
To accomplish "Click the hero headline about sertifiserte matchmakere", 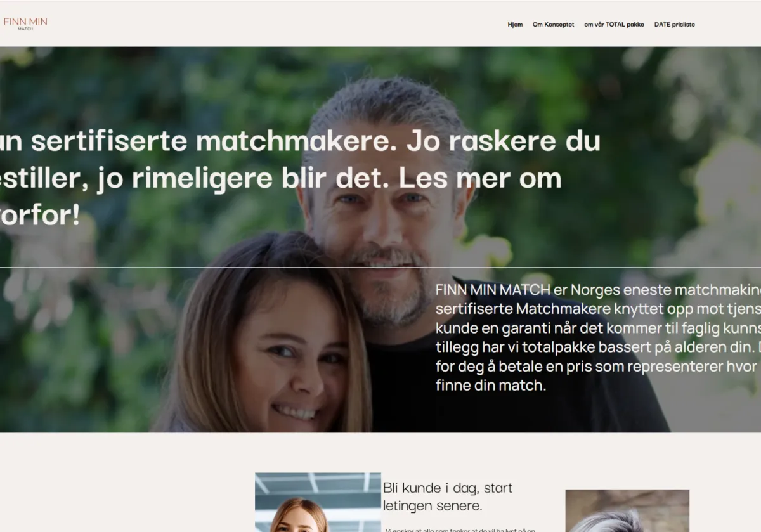I will [300, 178].
